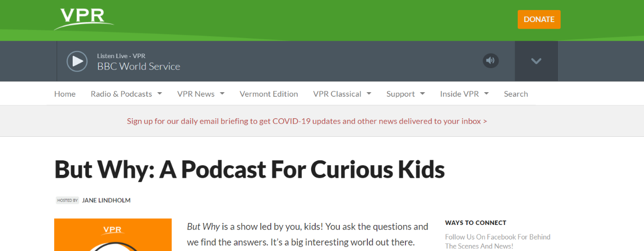The width and height of the screenshot is (644, 251).
Task: Open the VPR Classical dropdown
Action: pos(342,94)
